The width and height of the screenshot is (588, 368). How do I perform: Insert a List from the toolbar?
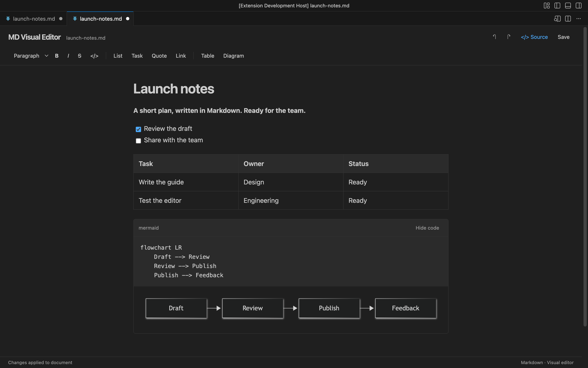point(118,56)
